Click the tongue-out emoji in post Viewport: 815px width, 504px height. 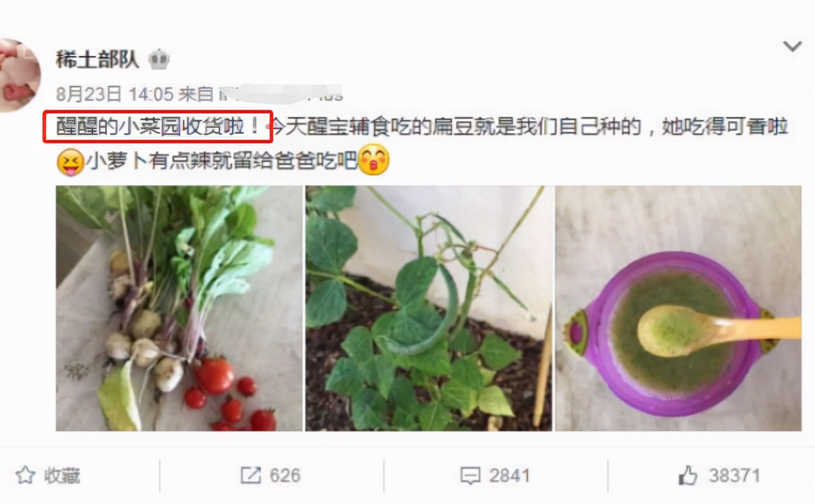70,162
